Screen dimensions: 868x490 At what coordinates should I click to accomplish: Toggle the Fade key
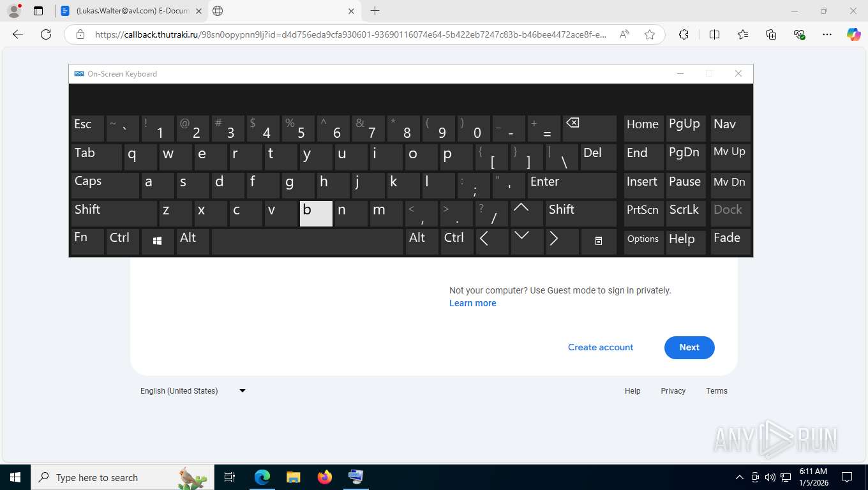[x=730, y=241]
